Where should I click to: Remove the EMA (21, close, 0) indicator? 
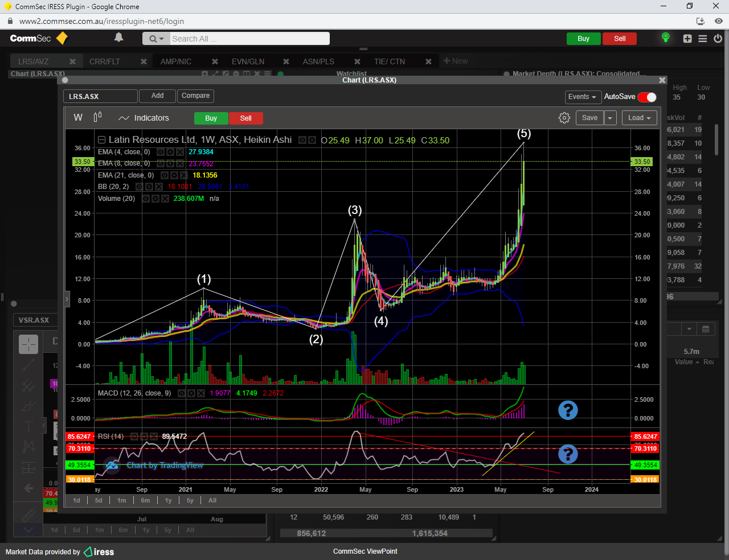coord(184,175)
